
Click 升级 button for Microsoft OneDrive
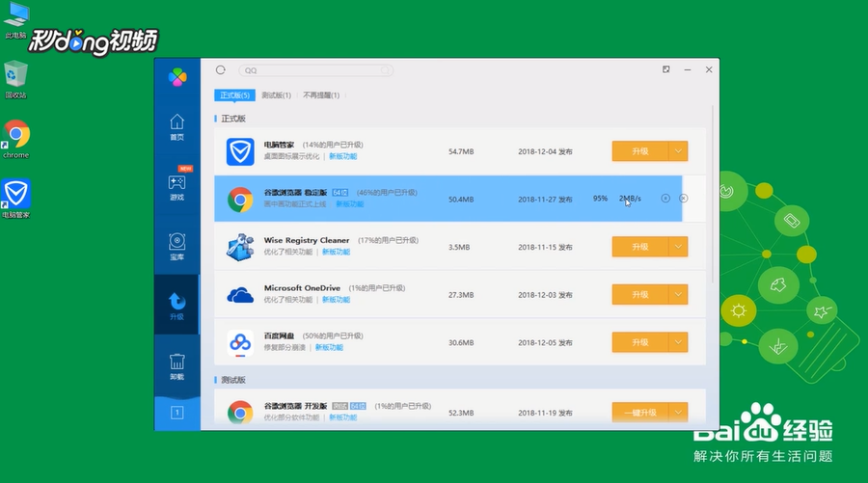[640, 294]
